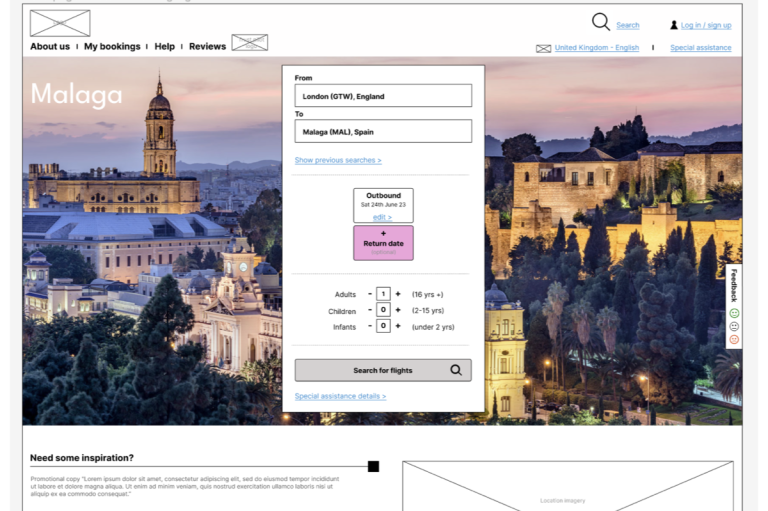Increase Infants count with plus
This screenshot has width=768, height=511.
click(398, 326)
